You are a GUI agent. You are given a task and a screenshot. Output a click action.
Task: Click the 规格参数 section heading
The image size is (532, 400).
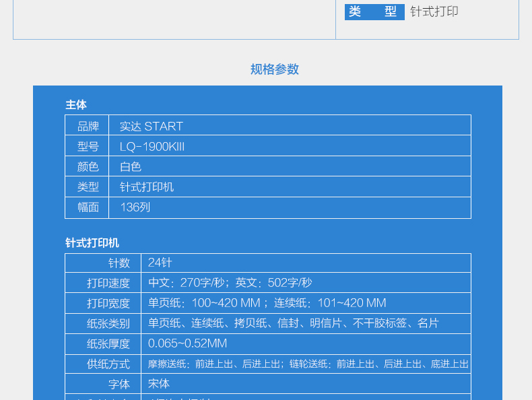click(274, 69)
